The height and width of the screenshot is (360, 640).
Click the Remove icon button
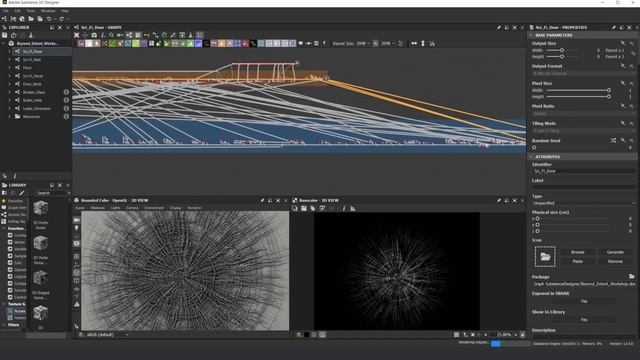click(x=615, y=261)
